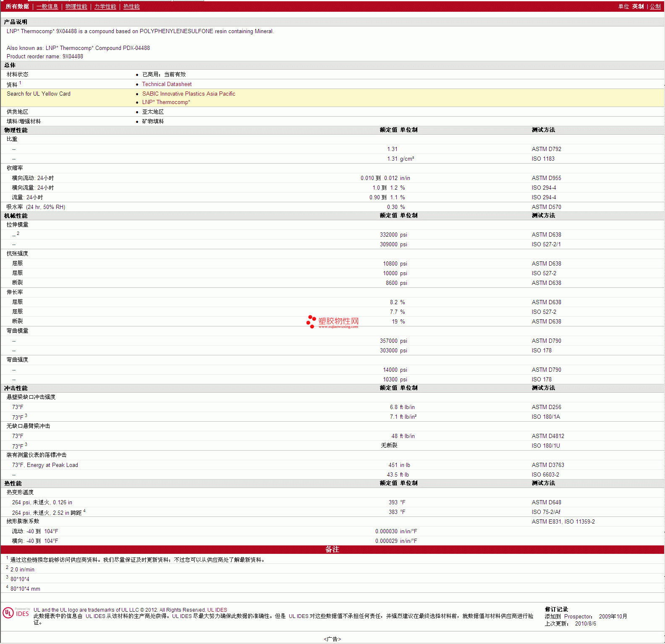Image resolution: width=665 pixels, height=644 pixels.
Task: Open the Technical Datasheet link
Action: tap(167, 84)
